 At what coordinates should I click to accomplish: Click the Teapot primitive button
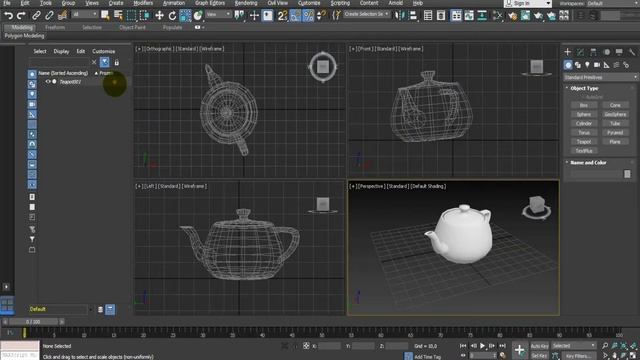[x=584, y=142]
